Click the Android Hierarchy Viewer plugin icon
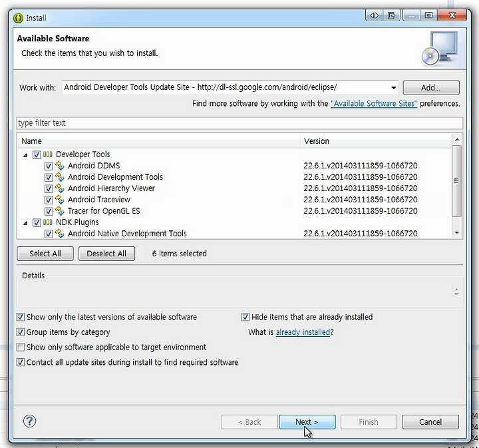 click(x=60, y=188)
